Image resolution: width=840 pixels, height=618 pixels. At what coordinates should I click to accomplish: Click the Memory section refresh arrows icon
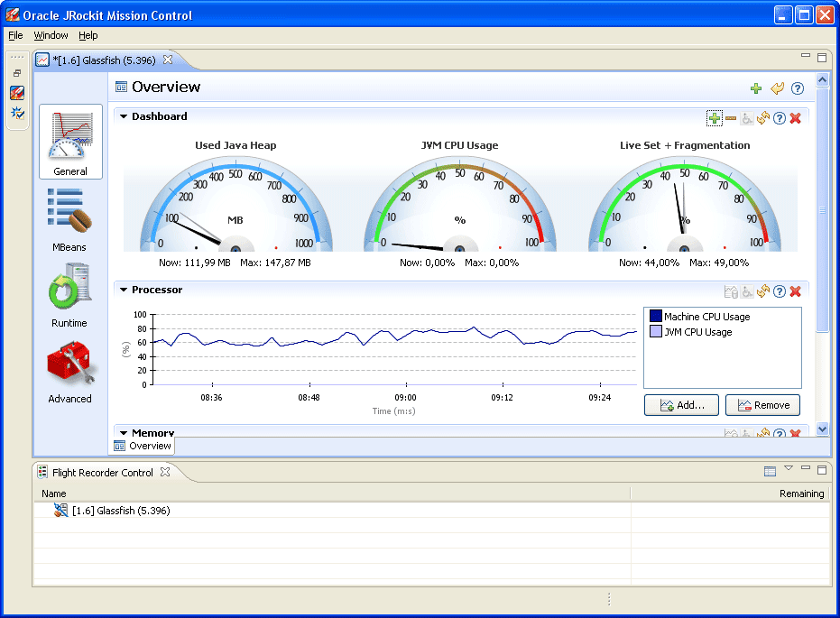(x=763, y=433)
